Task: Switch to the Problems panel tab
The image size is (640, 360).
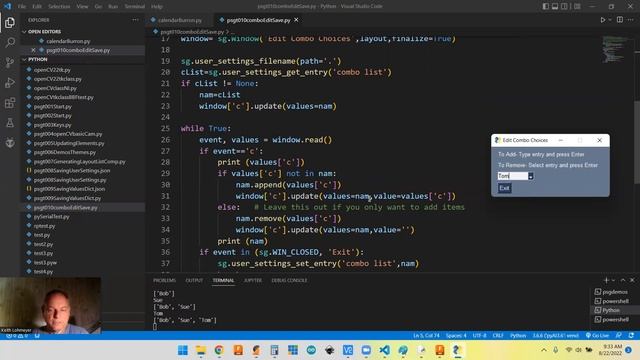Action: (164, 280)
